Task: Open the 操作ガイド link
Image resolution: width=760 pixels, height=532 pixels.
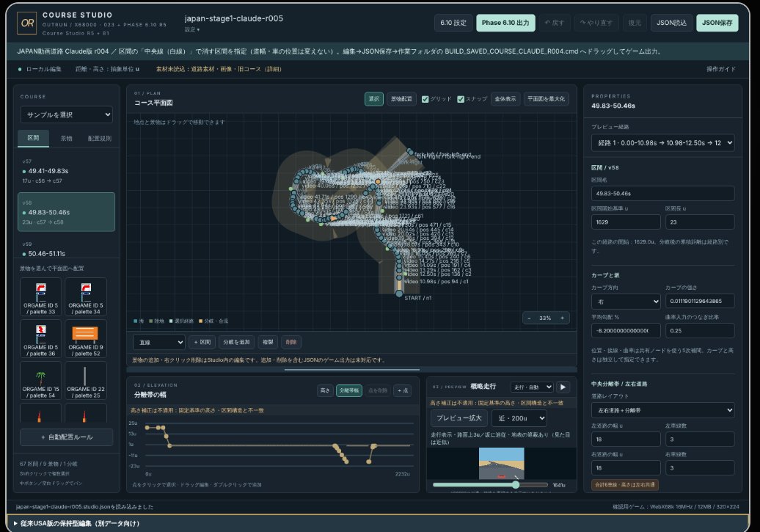Action: [720, 69]
